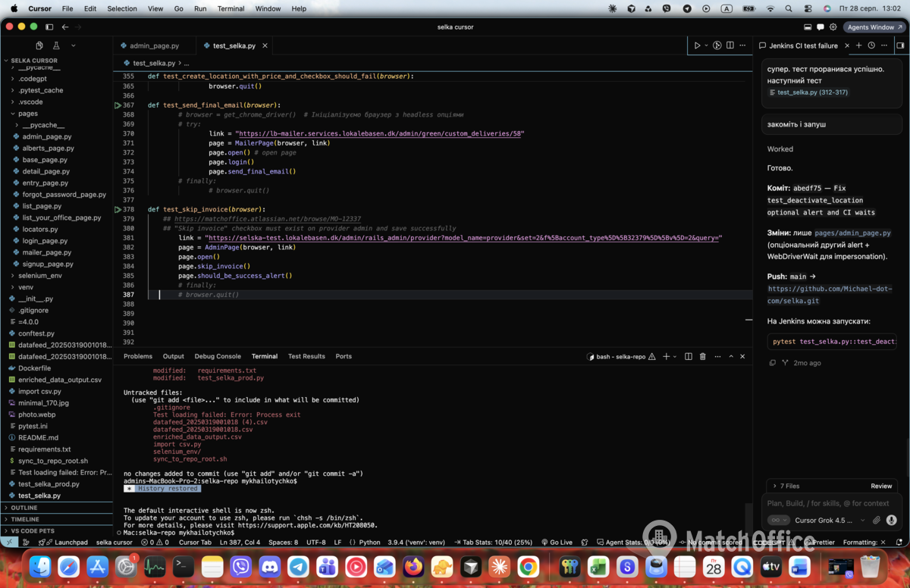Open the Cursor Grok 4.5 model dropdown

click(830, 521)
